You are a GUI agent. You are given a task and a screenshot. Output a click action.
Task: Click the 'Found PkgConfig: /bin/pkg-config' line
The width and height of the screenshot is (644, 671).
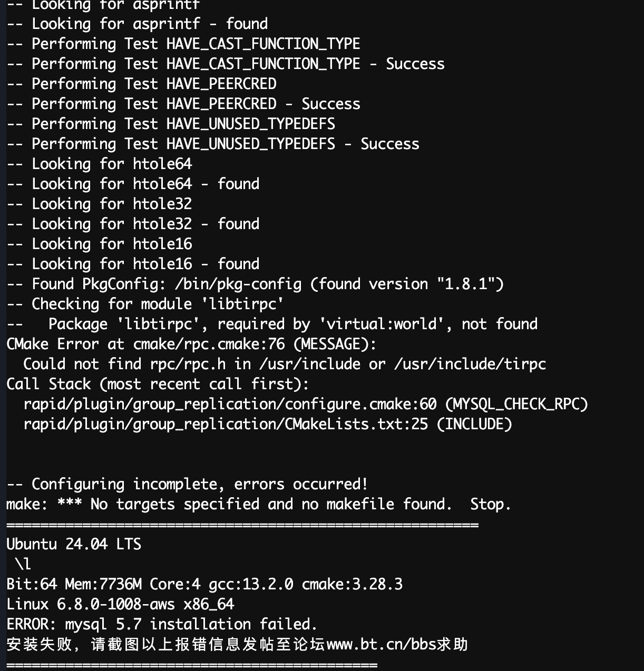pyautogui.click(x=255, y=284)
